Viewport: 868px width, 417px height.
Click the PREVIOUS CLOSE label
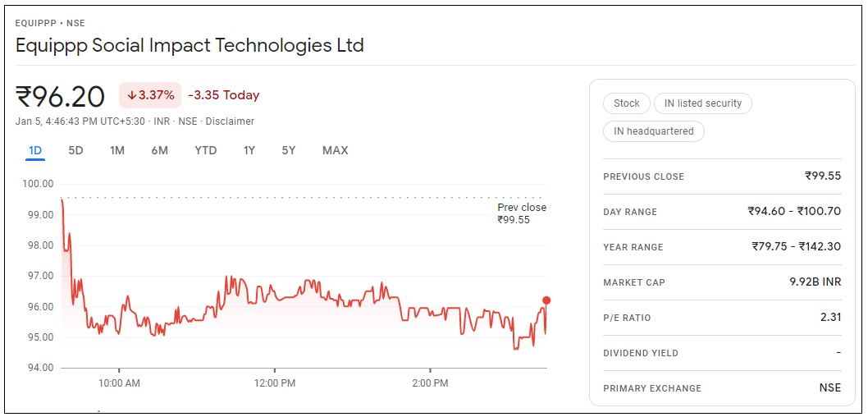click(x=643, y=176)
